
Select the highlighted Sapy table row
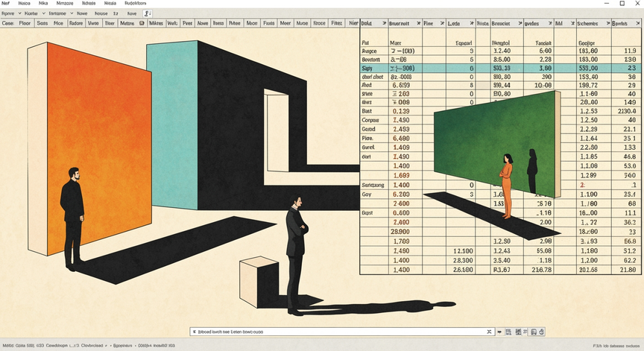coord(502,68)
